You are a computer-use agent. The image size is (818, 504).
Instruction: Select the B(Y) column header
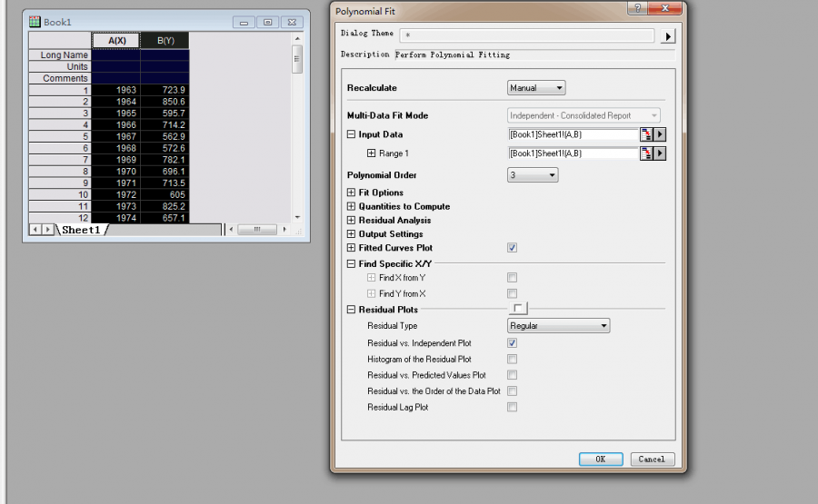click(165, 41)
